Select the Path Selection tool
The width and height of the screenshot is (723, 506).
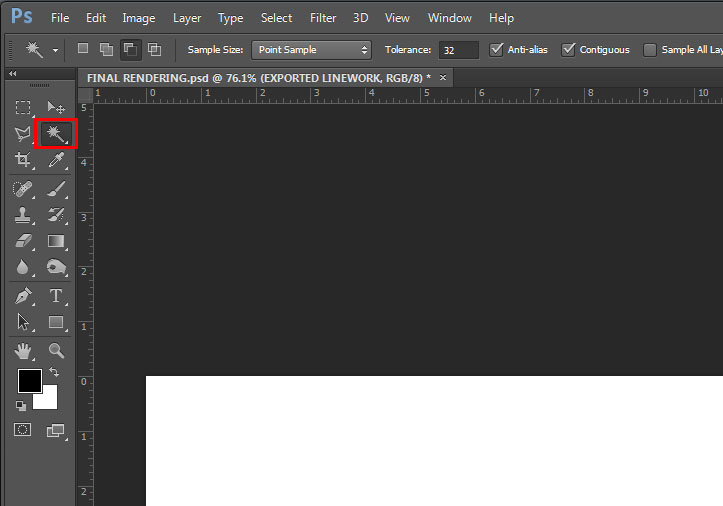(23, 322)
